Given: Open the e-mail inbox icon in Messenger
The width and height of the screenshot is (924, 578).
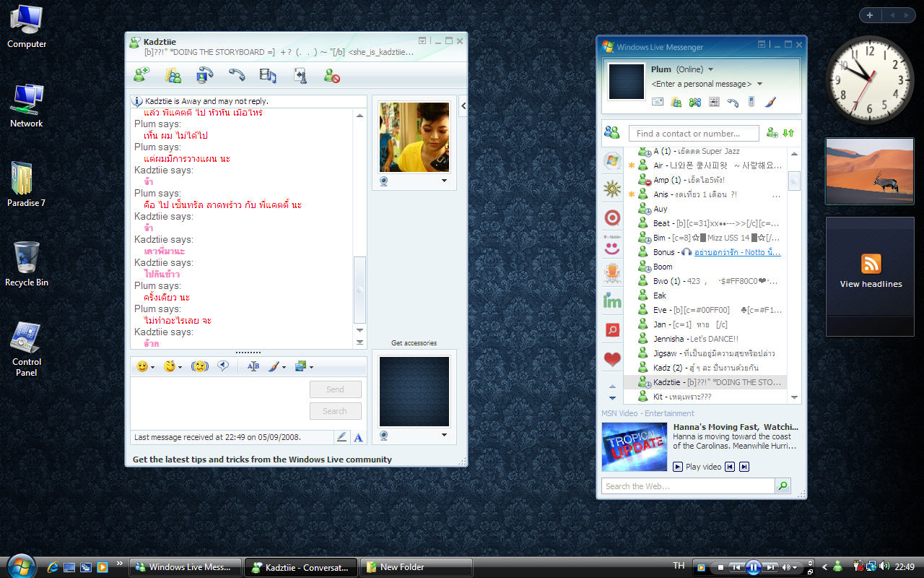Looking at the screenshot, I should tap(658, 102).
